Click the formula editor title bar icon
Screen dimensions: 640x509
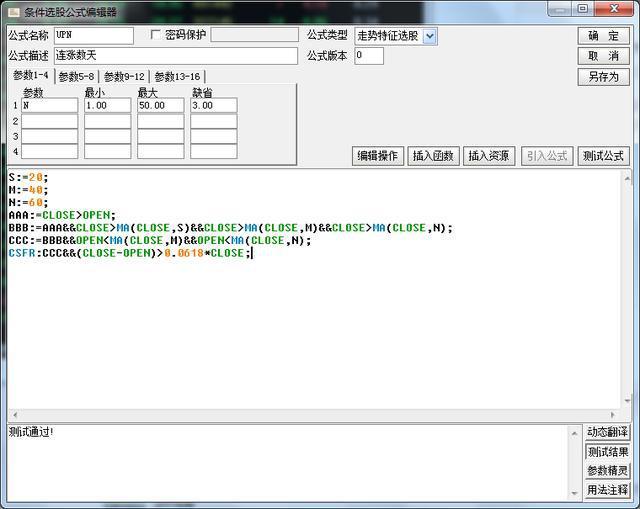point(13,11)
